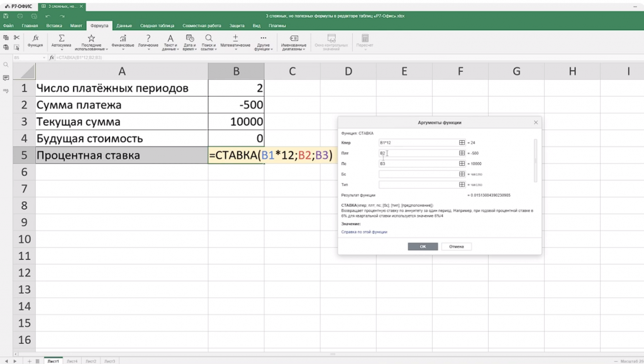Image resolution: width=644 pixels, height=364 pixels.
Task: Switch to the Сводная таблица tab
Action: tap(157, 25)
